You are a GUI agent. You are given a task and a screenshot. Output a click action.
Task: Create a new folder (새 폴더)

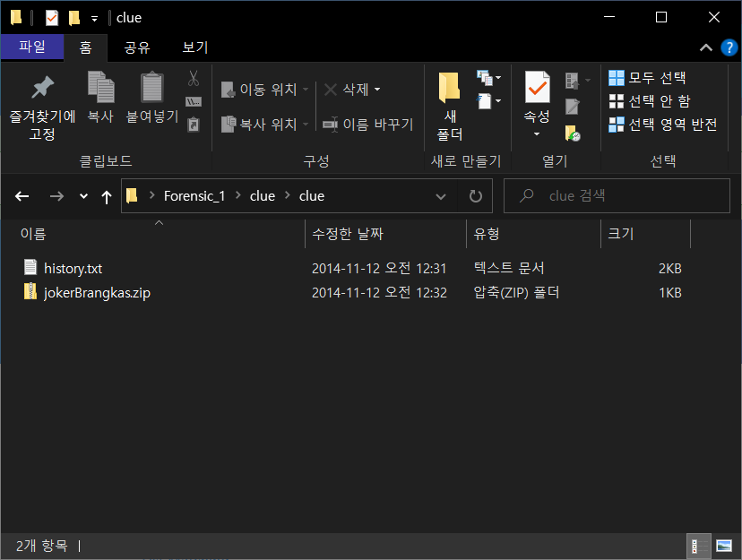point(449,107)
